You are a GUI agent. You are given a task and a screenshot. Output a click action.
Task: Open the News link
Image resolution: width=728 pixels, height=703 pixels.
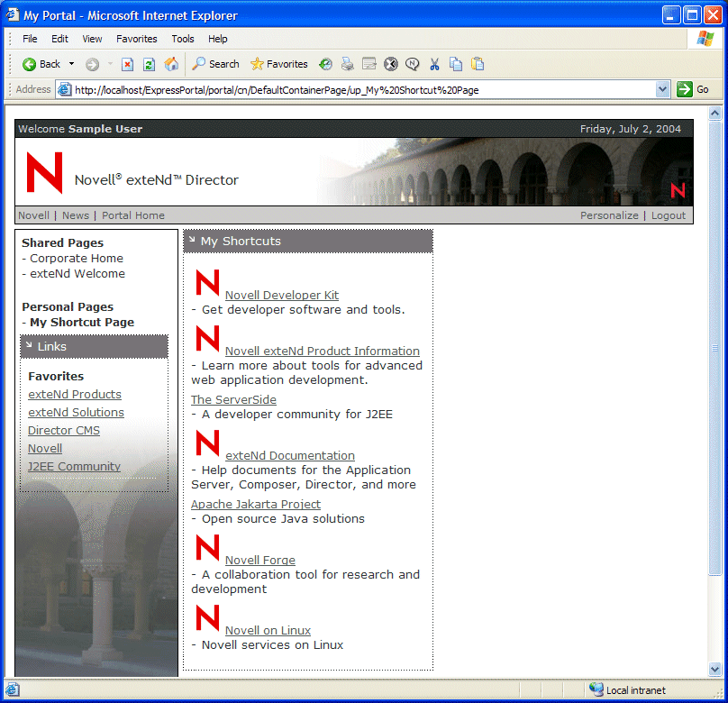pos(75,215)
